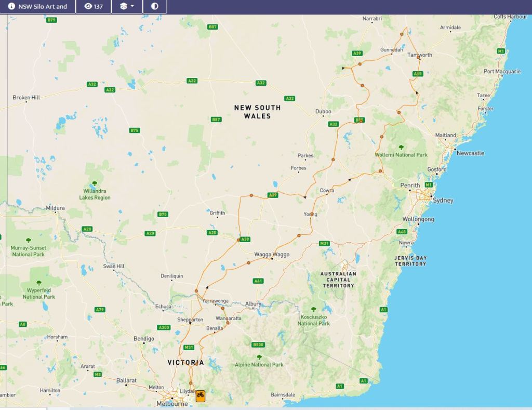The height and width of the screenshot is (410, 532).
Task: Select the Sydney city label
Action: 443,201
